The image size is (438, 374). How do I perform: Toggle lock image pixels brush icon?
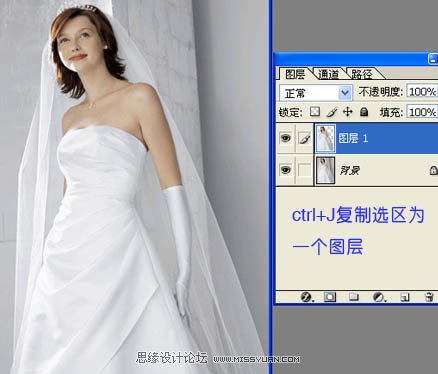pos(331,112)
